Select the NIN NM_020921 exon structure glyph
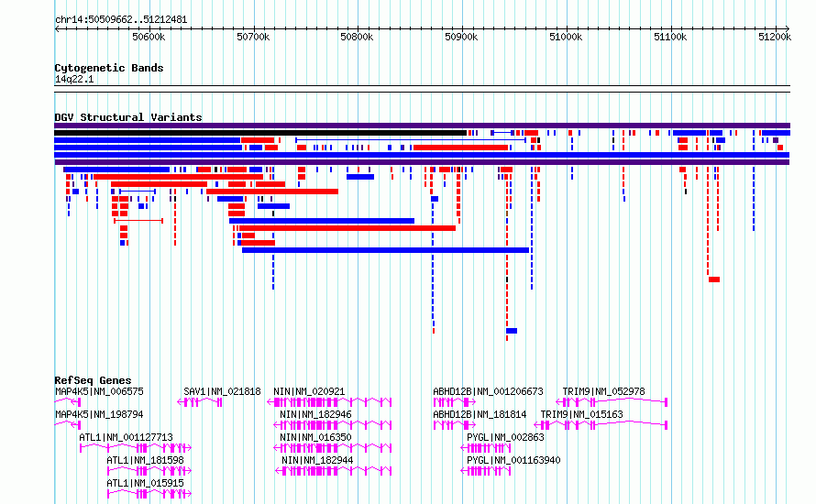This screenshot has height=504, width=816. click(x=329, y=402)
